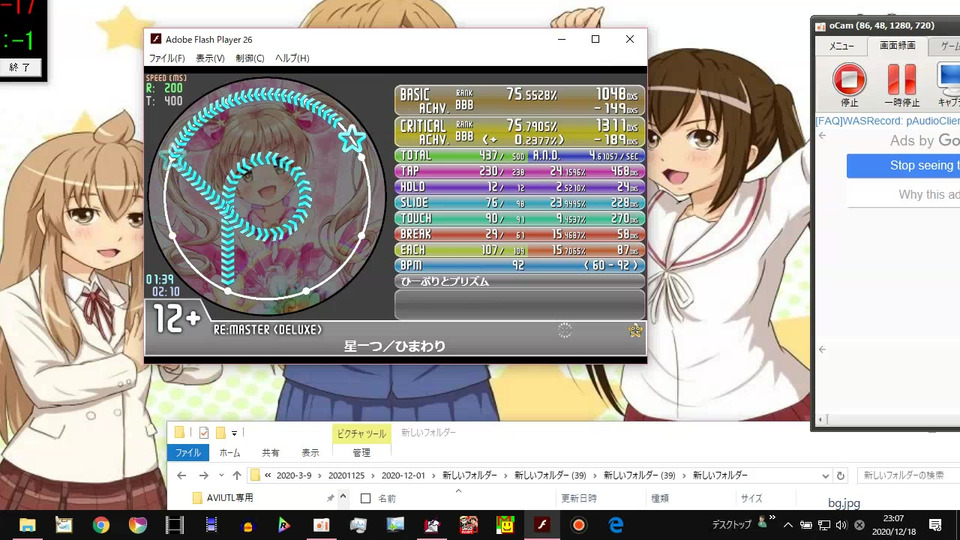This screenshot has width=960, height=540.
Task: Open the ファイル(F) menu in Flash Player
Action: tap(167, 58)
